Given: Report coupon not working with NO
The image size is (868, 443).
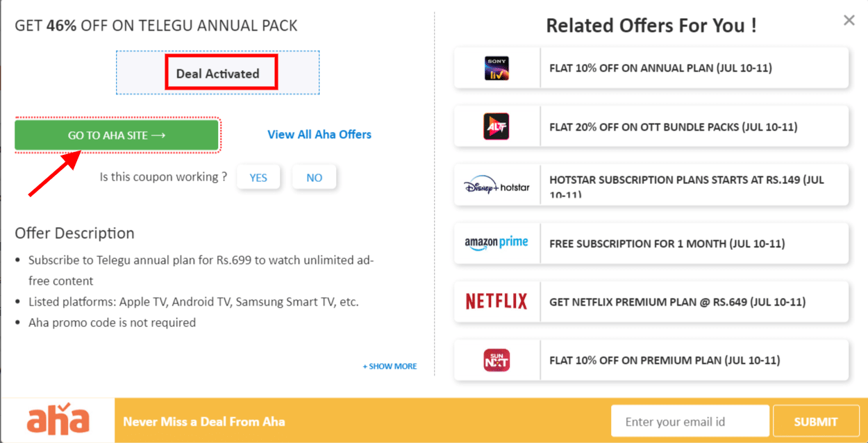Looking at the screenshot, I should pyautogui.click(x=314, y=177).
